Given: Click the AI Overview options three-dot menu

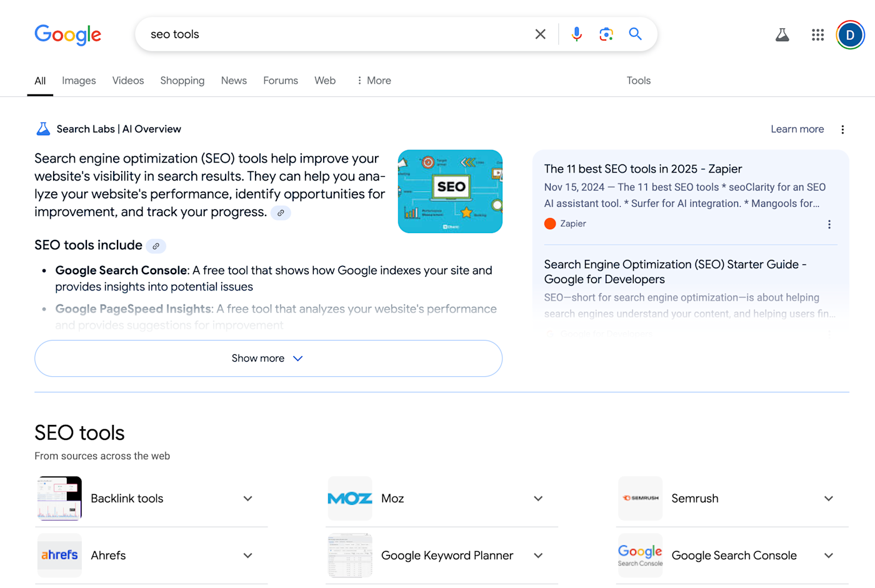Looking at the screenshot, I should 842,129.
